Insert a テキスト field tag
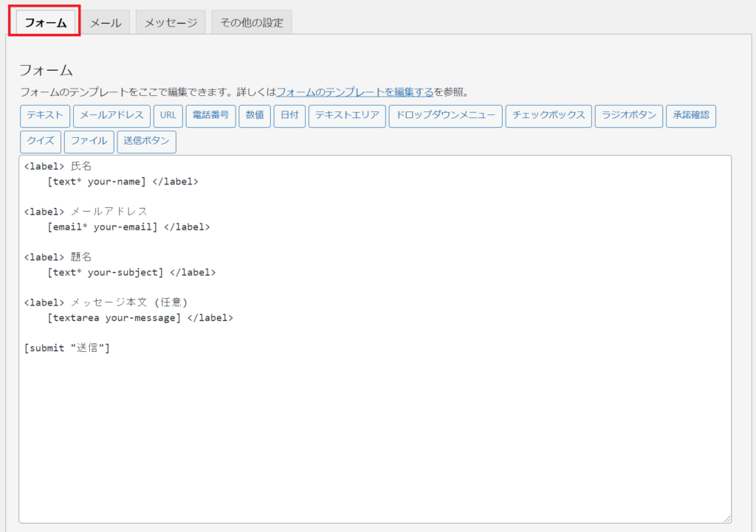 click(x=45, y=116)
